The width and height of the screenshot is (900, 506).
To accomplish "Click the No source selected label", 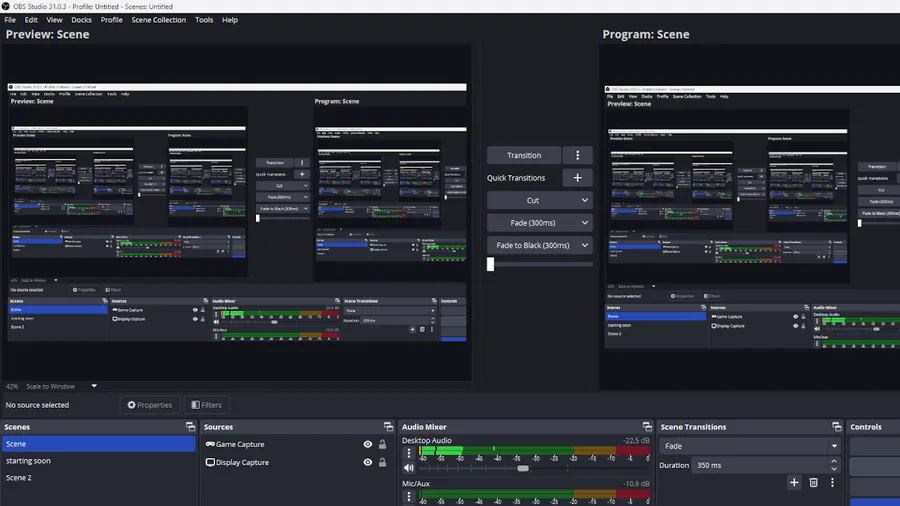I will click(37, 405).
